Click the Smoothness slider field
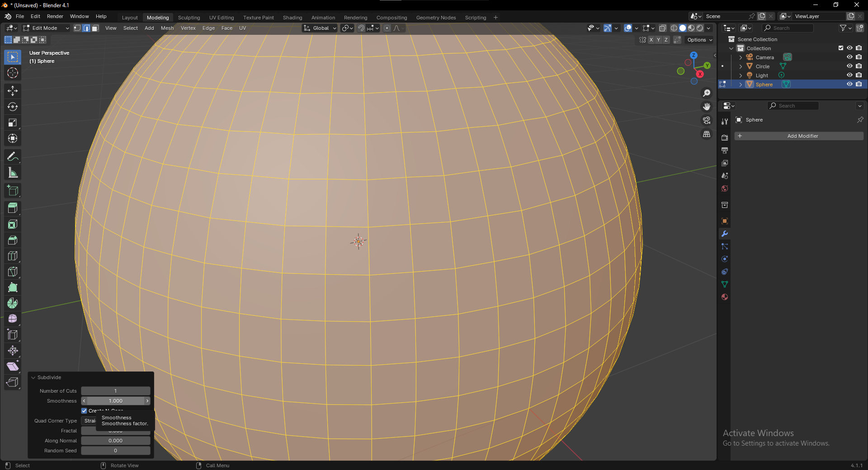The image size is (868, 470). pyautogui.click(x=116, y=401)
